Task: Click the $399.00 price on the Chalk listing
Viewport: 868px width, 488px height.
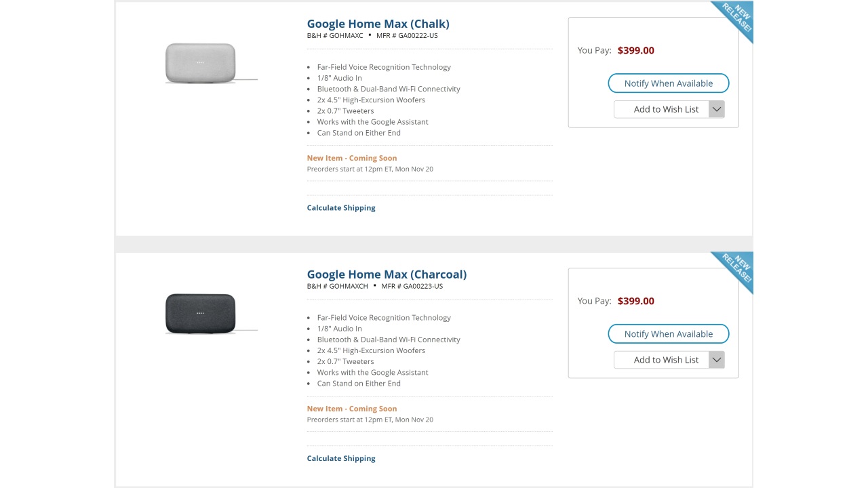Action: coord(635,50)
